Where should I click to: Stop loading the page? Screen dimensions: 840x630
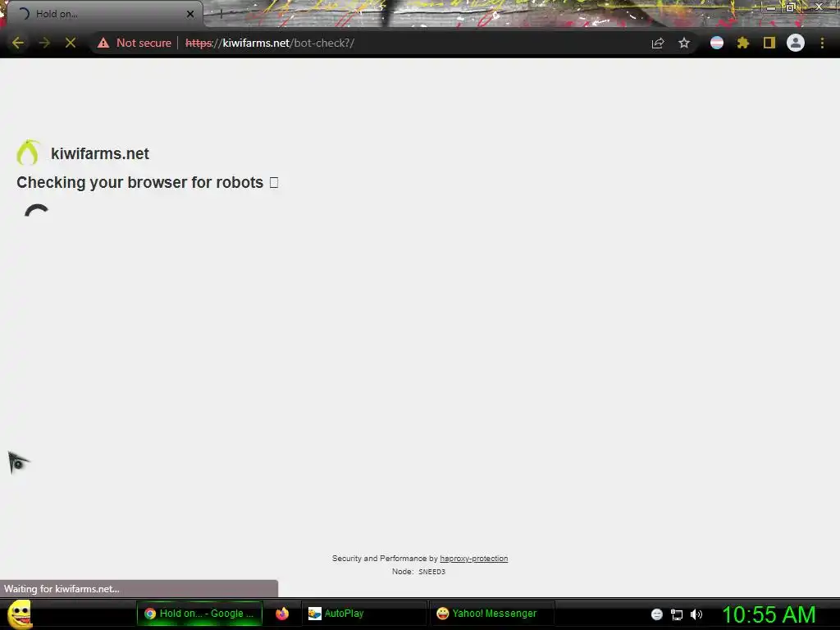pyautogui.click(x=71, y=43)
